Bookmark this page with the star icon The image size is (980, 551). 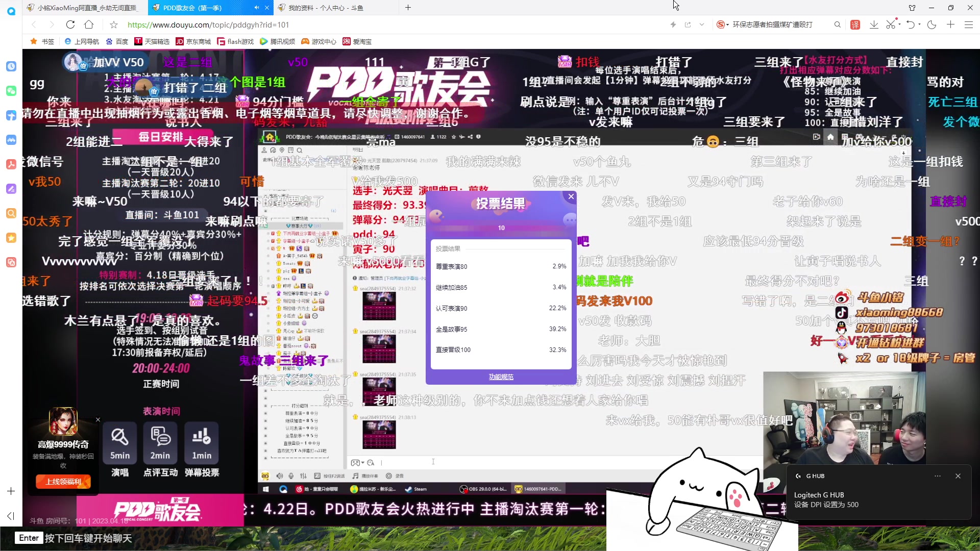[114, 24]
